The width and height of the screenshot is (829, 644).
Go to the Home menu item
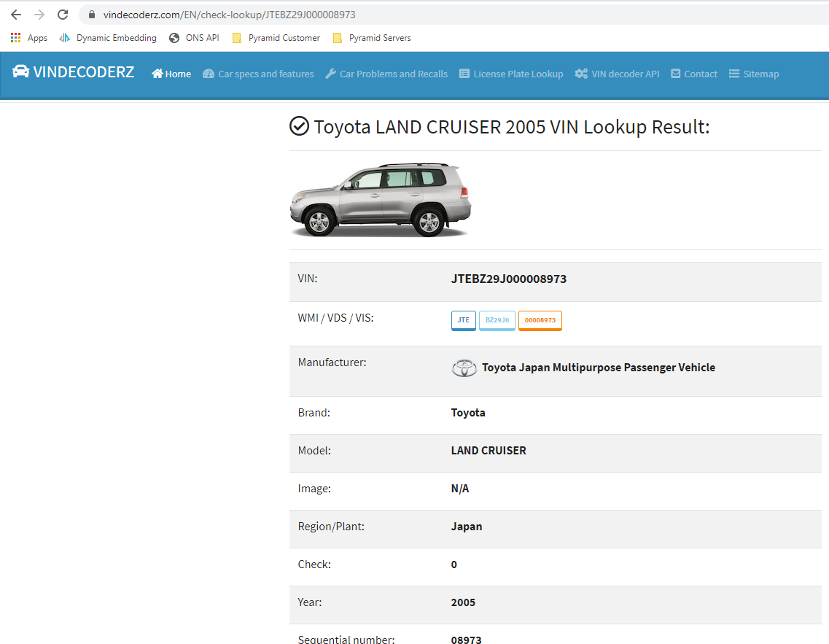point(171,74)
